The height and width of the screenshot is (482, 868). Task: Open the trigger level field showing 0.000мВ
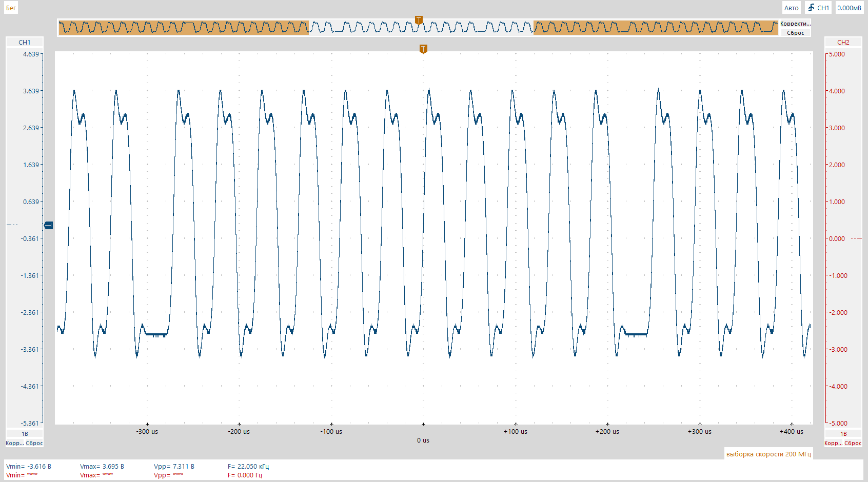tap(849, 8)
